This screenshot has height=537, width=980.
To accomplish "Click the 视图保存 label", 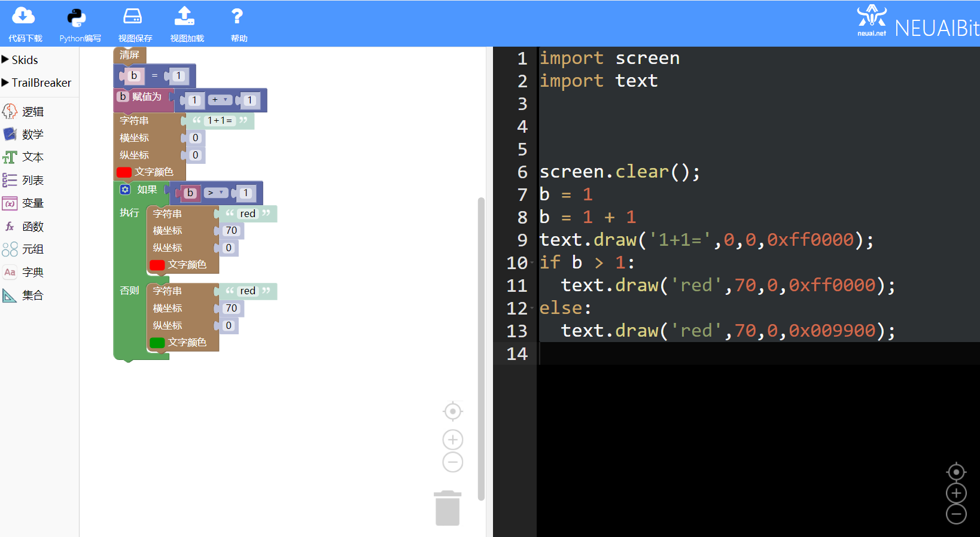I will [135, 38].
